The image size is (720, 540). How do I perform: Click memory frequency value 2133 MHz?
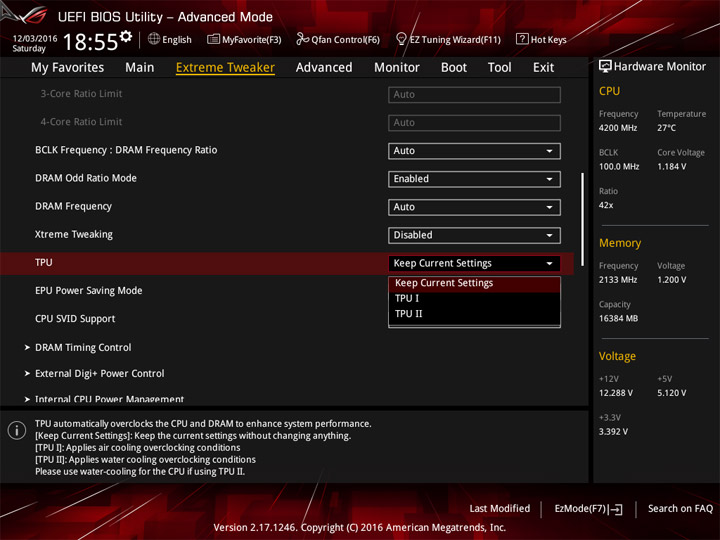coord(618,280)
